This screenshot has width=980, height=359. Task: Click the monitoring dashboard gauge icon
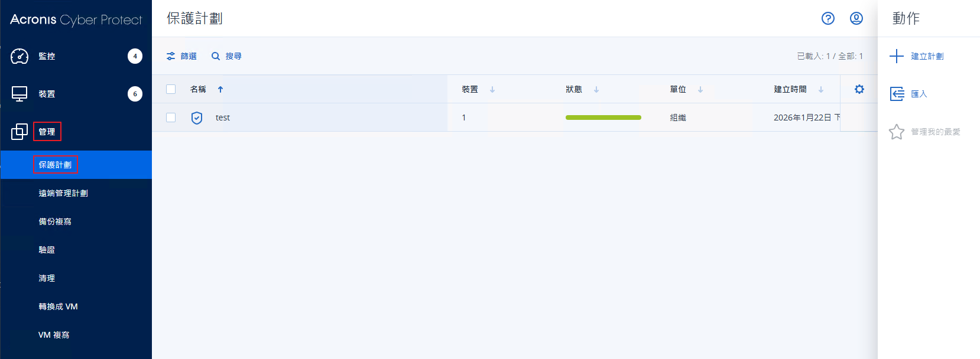click(x=20, y=56)
